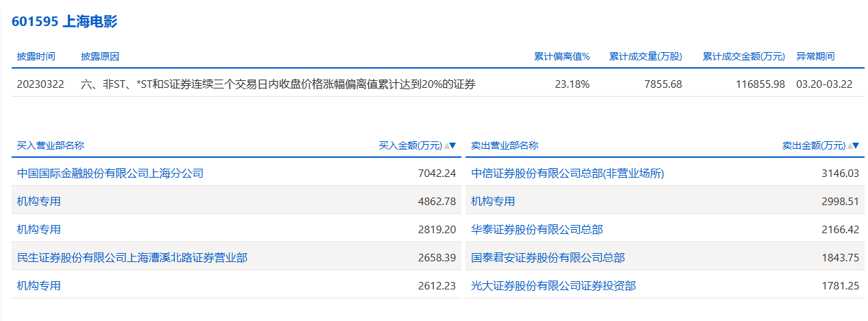The height and width of the screenshot is (321, 868).
Task: Click the descending sort arrow beside 卖出金额(万元)
Action: pyautogui.click(x=855, y=146)
